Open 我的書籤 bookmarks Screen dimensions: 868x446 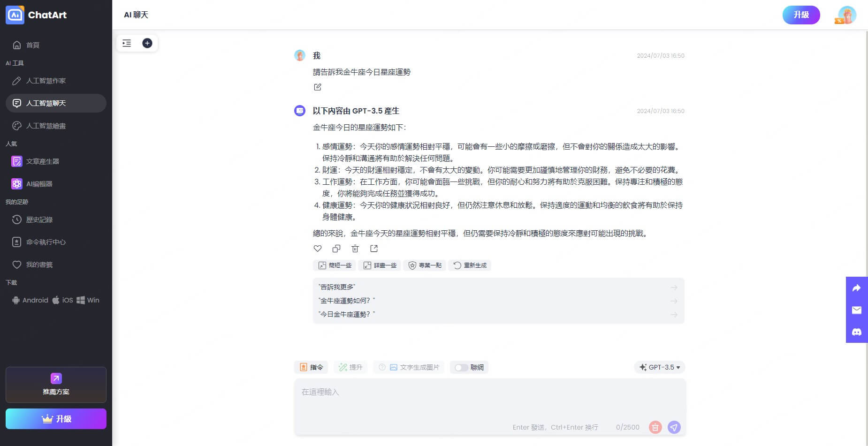point(56,265)
